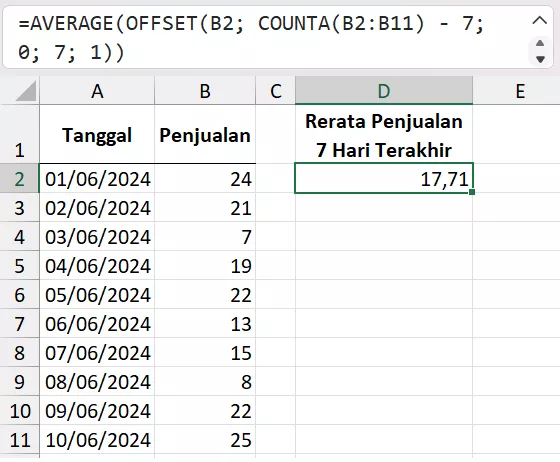
Task: Select column C header
Action: (x=275, y=91)
